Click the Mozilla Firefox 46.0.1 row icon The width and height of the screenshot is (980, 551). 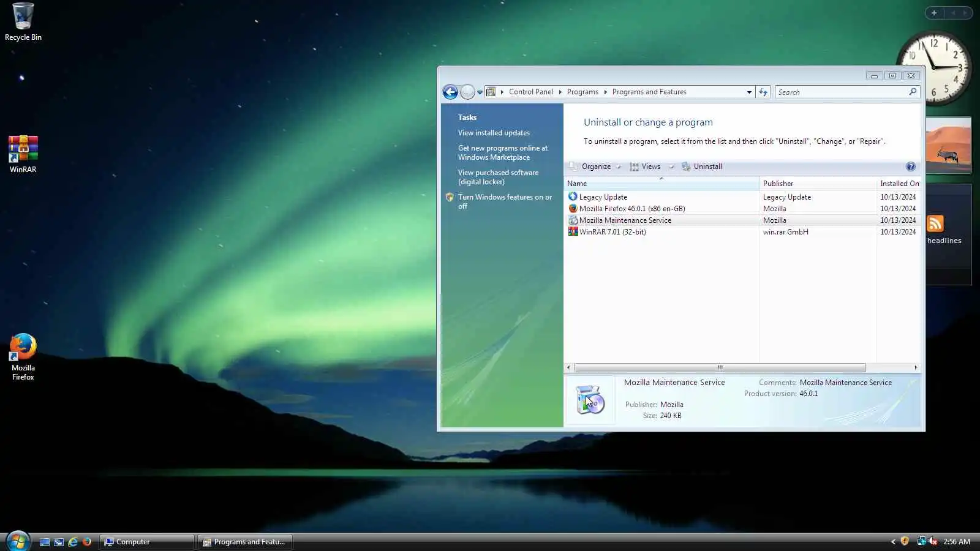[x=573, y=208]
